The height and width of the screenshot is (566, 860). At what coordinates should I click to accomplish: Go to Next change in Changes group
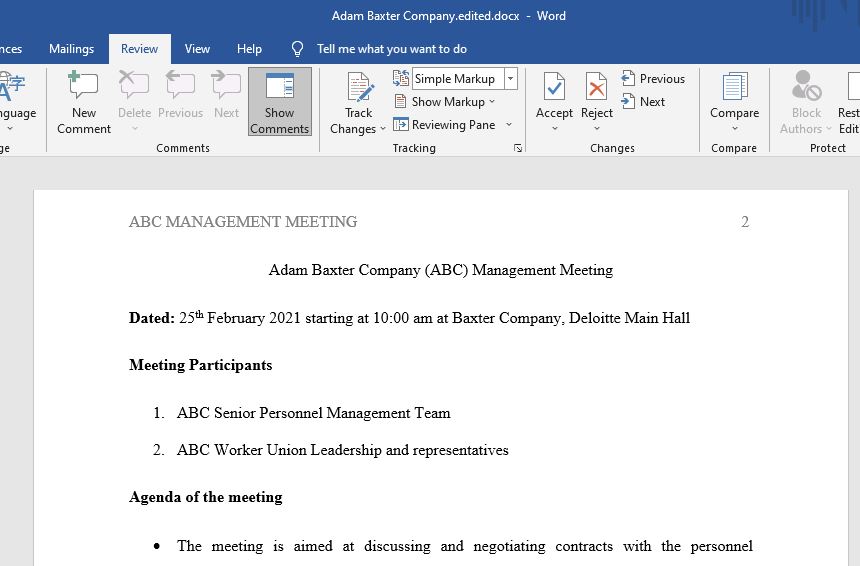[643, 102]
